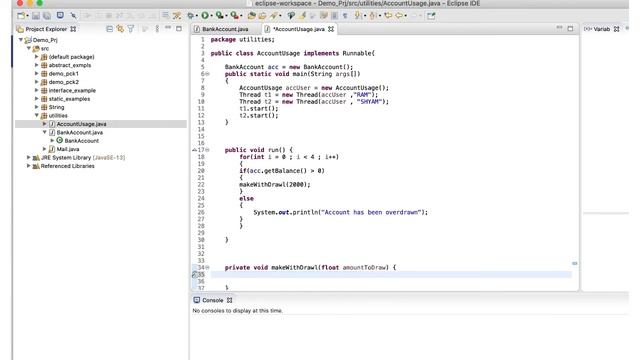Maximize the editor area
The image size is (640, 360).
pos(570,28)
